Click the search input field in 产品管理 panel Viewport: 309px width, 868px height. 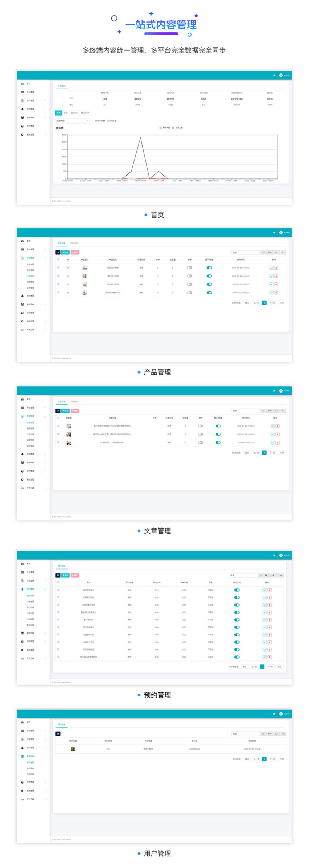tap(245, 253)
